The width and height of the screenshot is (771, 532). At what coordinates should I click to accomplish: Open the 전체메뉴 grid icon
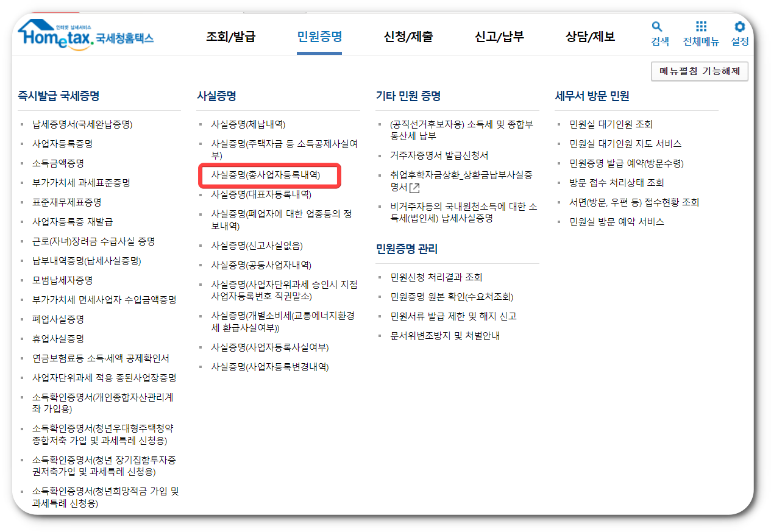pyautogui.click(x=701, y=34)
